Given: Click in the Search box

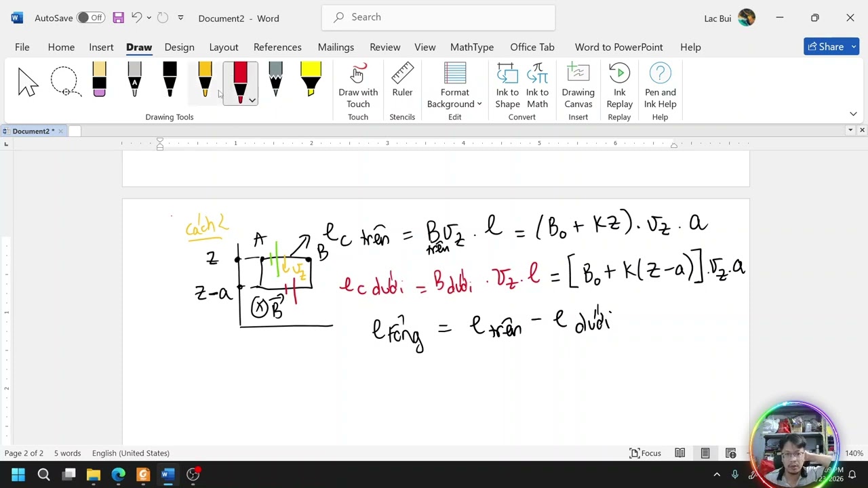Looking at the screenshot, I should [x=438, y=18].
